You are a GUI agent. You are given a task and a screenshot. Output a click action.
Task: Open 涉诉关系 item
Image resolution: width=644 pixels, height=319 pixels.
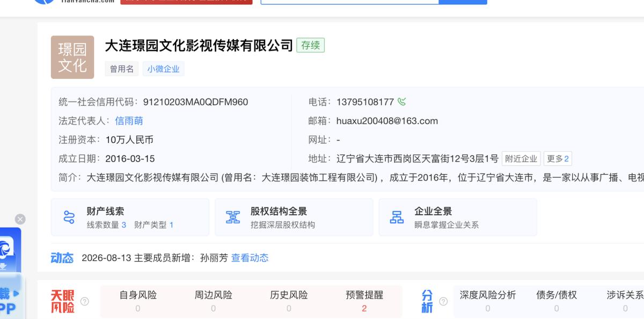tap(625, 301)
